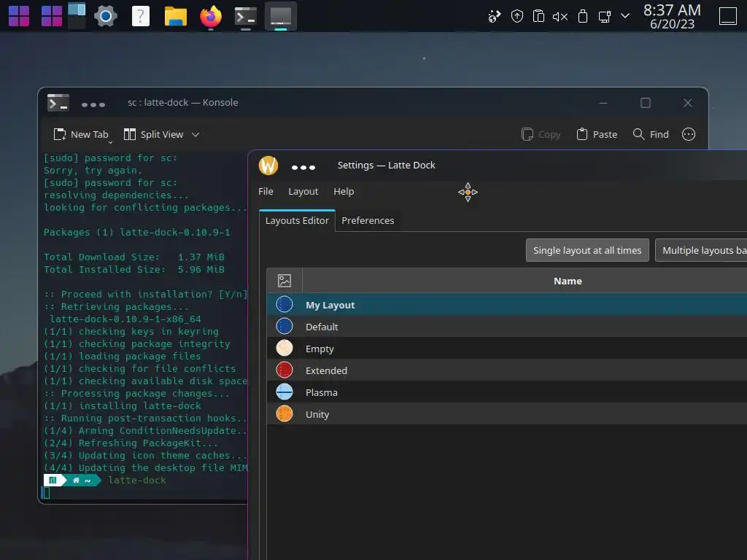Select the Unity layout row
Image resolution: width=747 pixels, height=560 pixels.
pos(507,414)
